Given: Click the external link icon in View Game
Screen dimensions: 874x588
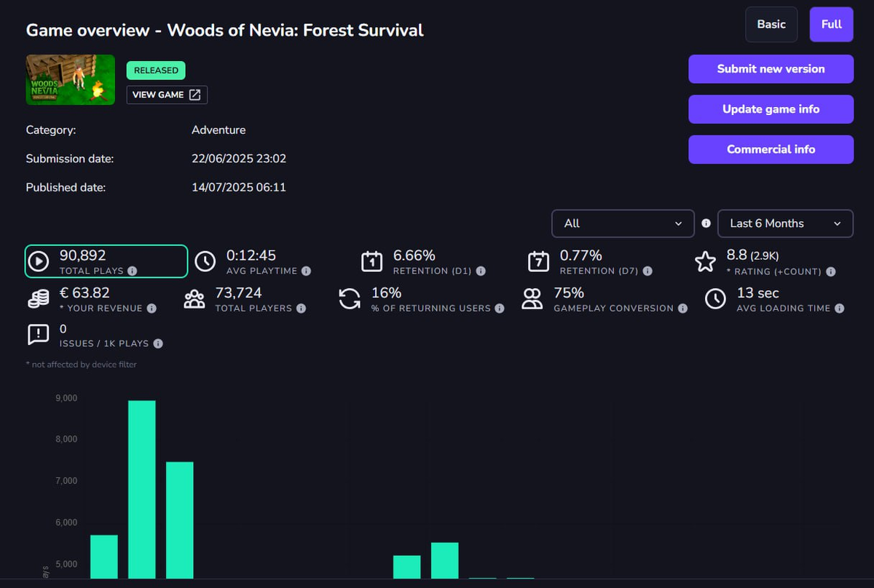Looking at the screenshot, I should tap(194, 95).
